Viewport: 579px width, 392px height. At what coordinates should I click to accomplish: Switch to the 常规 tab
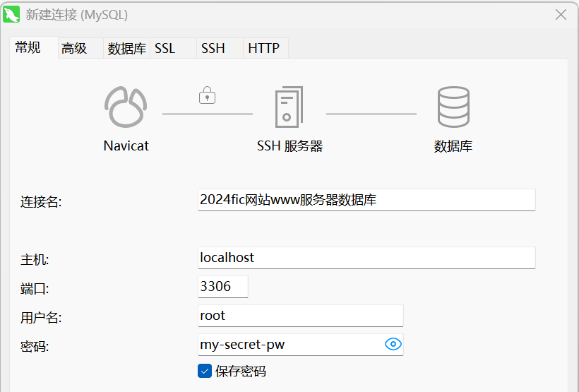[x=34, y=47]
